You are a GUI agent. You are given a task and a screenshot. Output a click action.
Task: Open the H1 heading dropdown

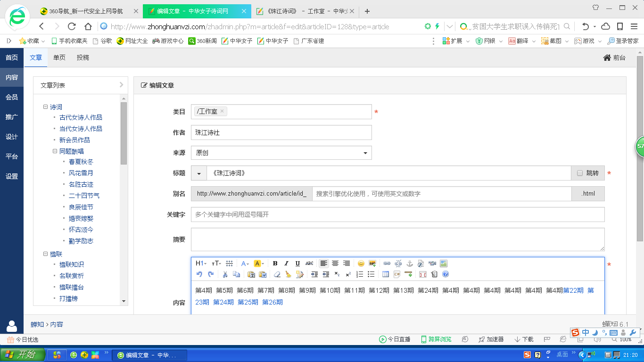(x=201, y=263)
